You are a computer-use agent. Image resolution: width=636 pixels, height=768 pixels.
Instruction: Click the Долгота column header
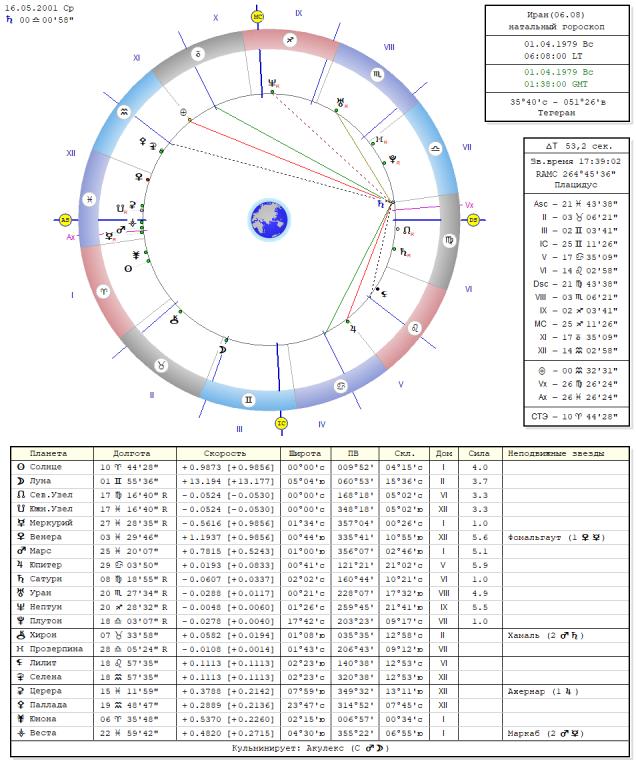coord(133,453)
